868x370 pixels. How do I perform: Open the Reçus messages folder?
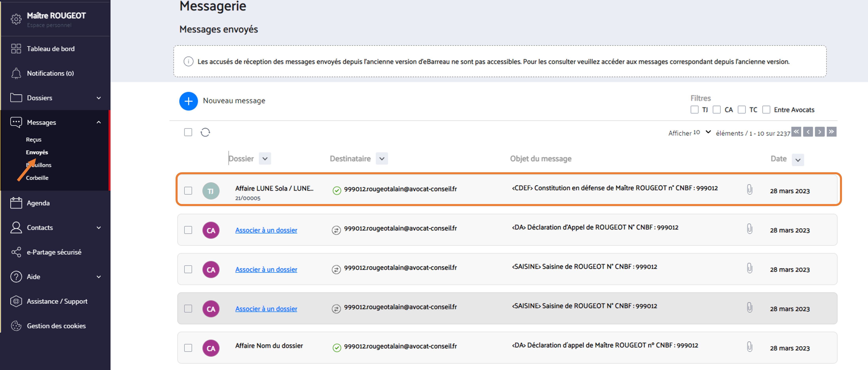(34, 140)
